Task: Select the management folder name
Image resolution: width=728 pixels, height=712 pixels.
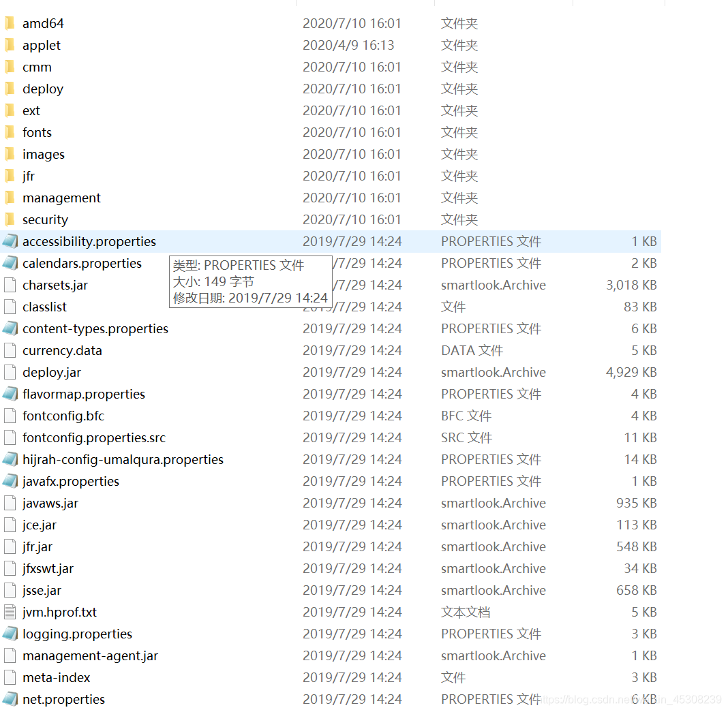Action: 61,198
